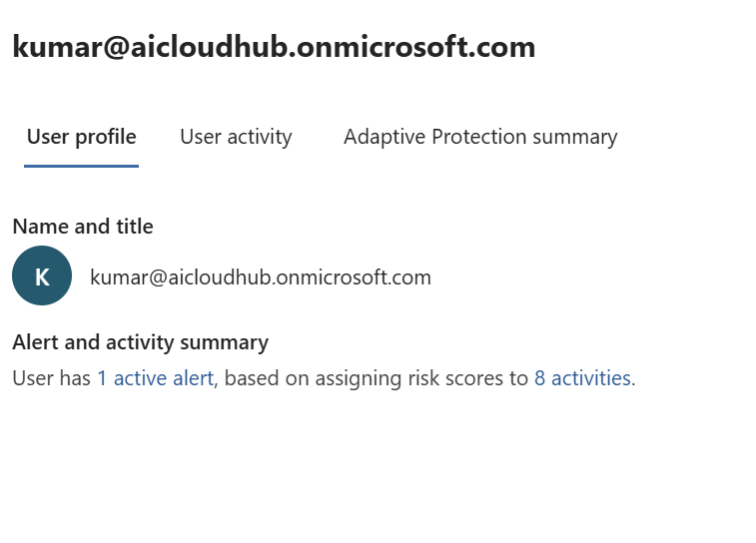
Task: Click the email address beside the avatar
Action: coord(261,277)
